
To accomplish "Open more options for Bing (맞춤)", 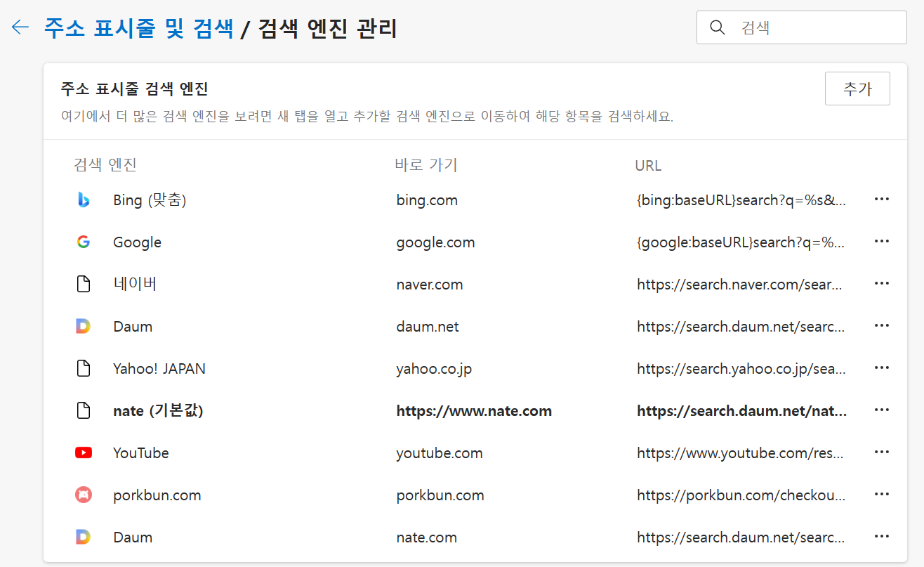I will [x=882, y=200].
